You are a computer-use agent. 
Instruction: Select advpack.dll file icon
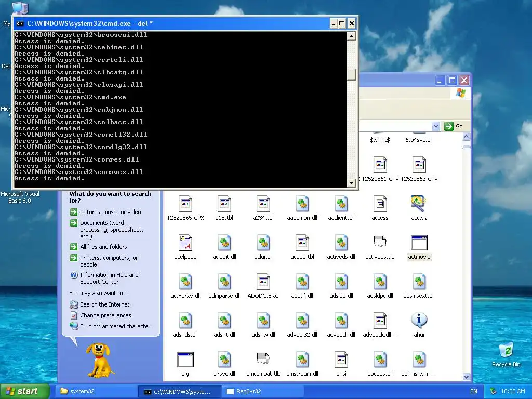341,321
